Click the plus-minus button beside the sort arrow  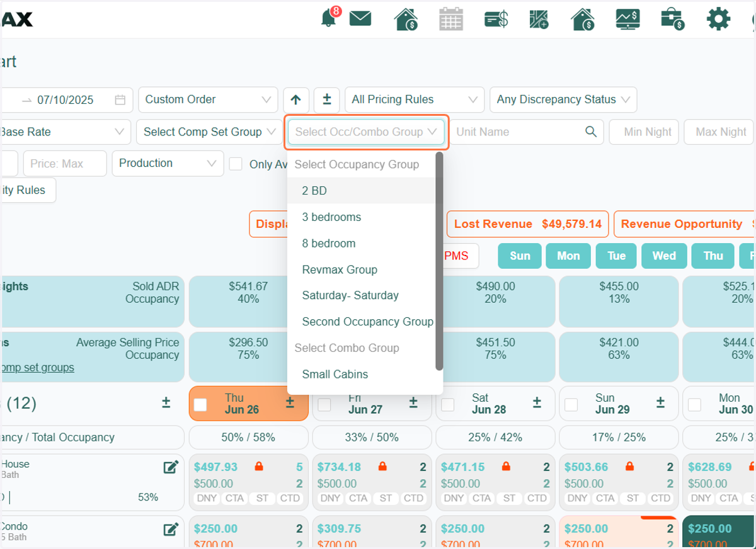click(x=327, y=99)
